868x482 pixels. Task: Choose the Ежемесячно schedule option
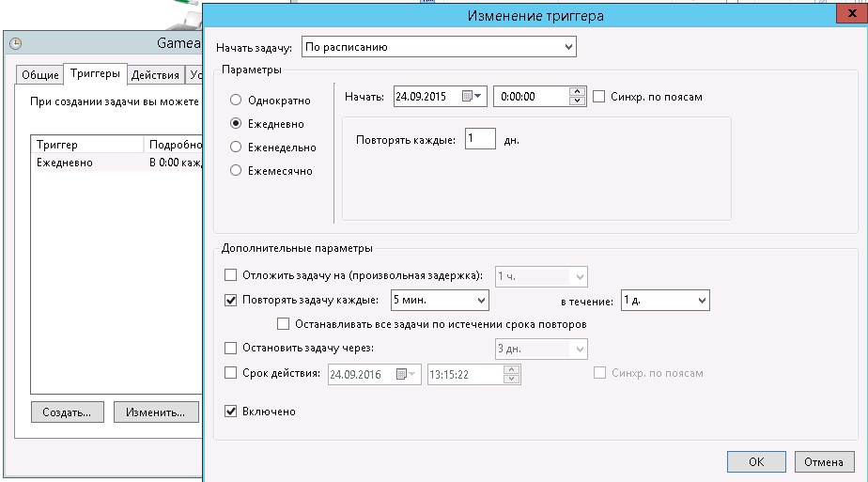tap(237, 171)
